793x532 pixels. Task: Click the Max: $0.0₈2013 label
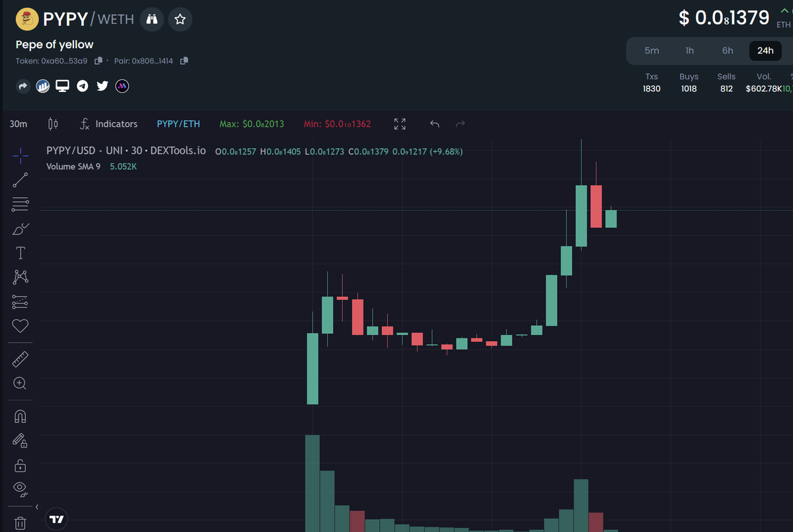point(251,124)
